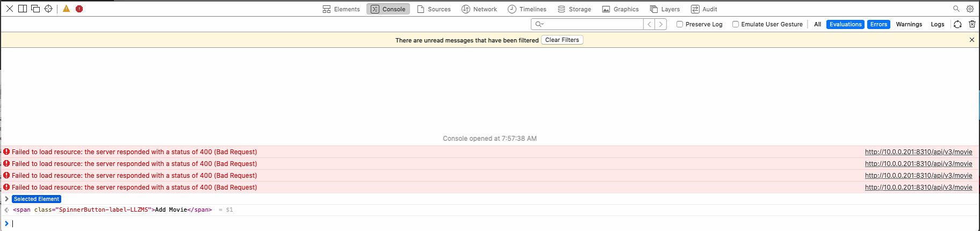Clear console with trash icon
Viewport: 980px width, 231px height.
pyautogui.click(x=972, y=24)
